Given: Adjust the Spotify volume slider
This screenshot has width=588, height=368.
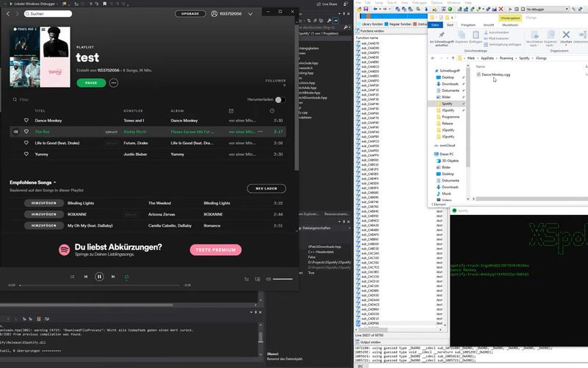Looking at the screenshot, I should pyautogui.click(x=283, y=279).
